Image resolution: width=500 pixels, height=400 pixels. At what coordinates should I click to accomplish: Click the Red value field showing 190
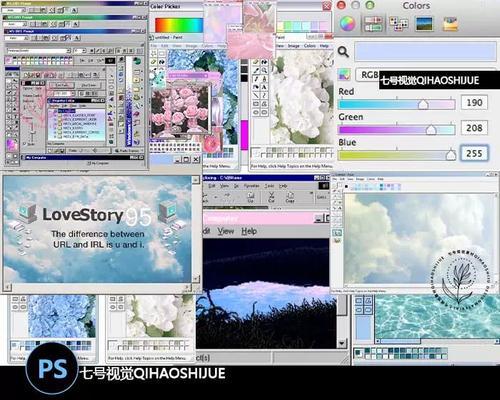(474, 102)
